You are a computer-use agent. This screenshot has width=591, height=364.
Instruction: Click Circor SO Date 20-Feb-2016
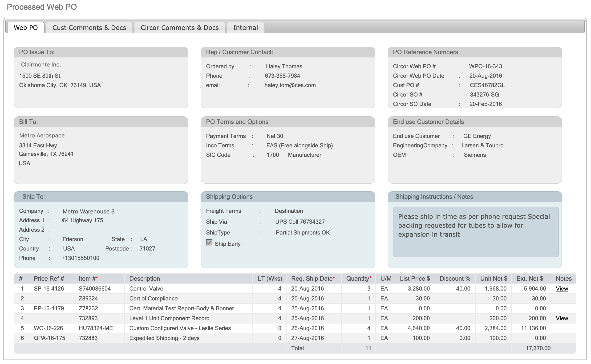coord(486,104)
